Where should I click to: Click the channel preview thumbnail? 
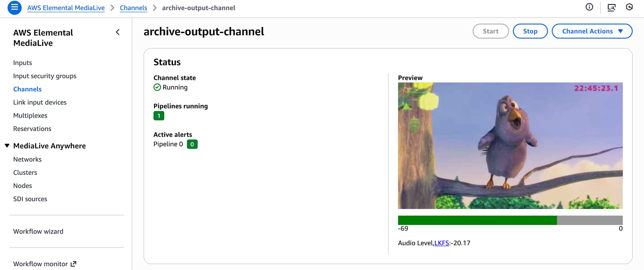(x=510, y=146)
